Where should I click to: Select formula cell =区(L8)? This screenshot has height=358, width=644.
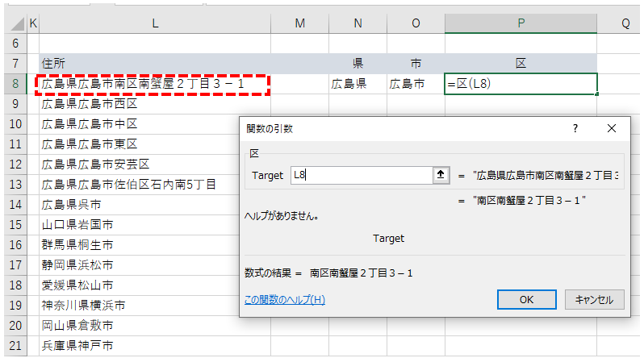coord(521,83)
